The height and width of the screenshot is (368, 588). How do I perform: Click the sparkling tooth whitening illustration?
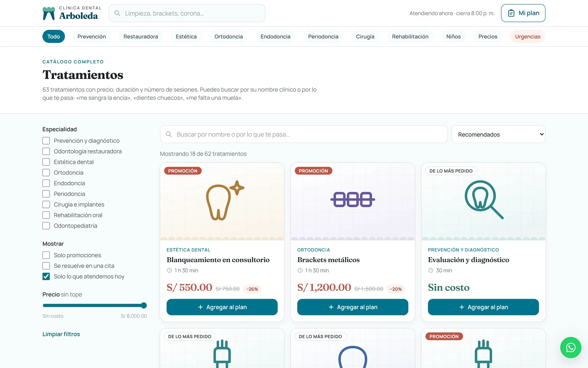click(x=225, y=200)
